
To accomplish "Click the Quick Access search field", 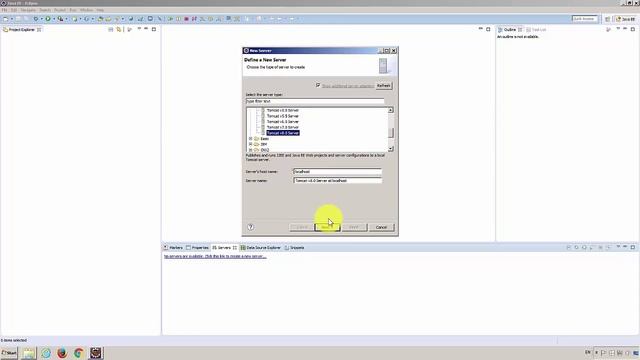I will point(584,19).
